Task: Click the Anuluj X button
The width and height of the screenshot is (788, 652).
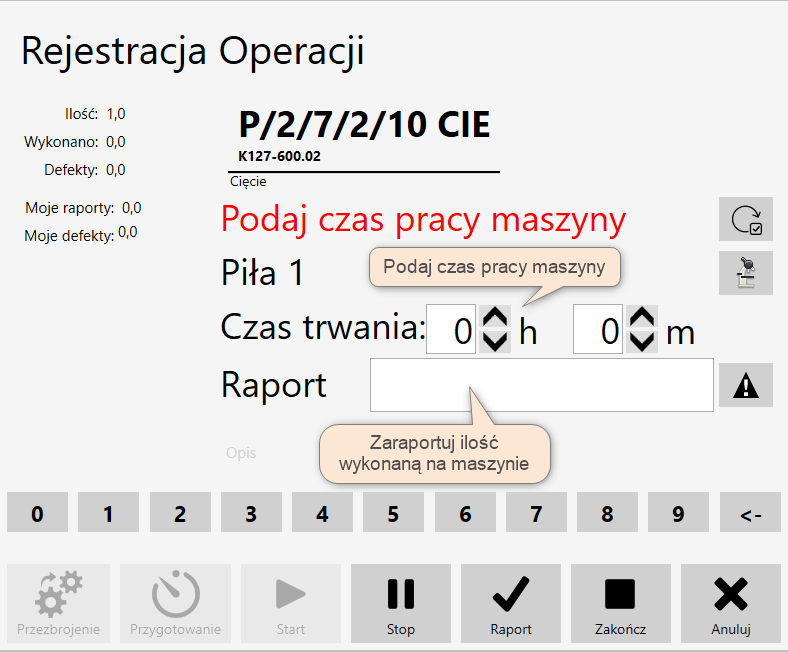Action: (731, 603)
